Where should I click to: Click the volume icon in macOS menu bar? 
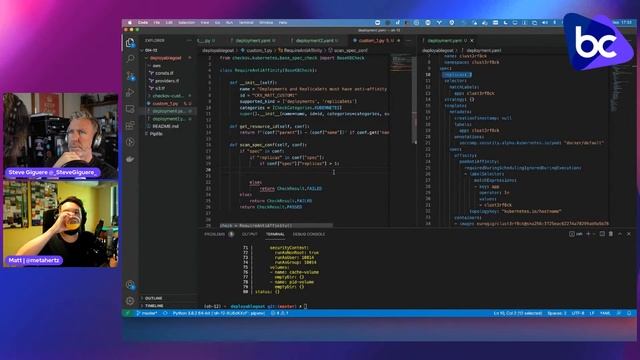544,23
